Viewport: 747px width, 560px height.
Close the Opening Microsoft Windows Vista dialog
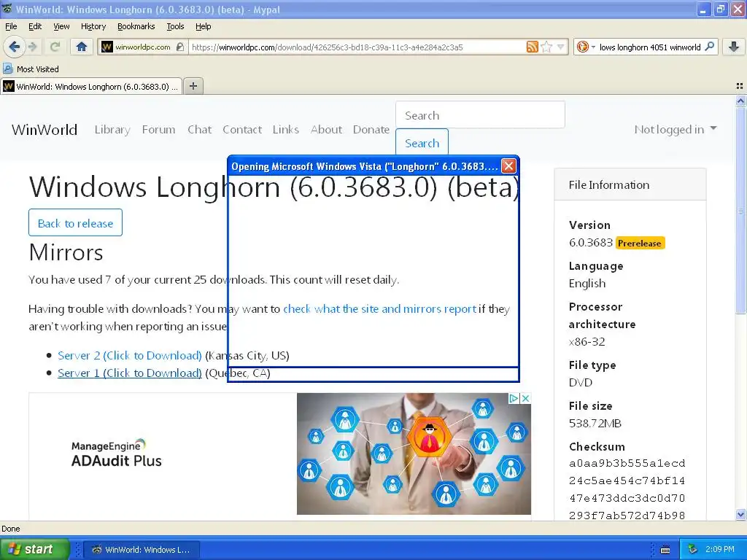[x=508, y=166]
